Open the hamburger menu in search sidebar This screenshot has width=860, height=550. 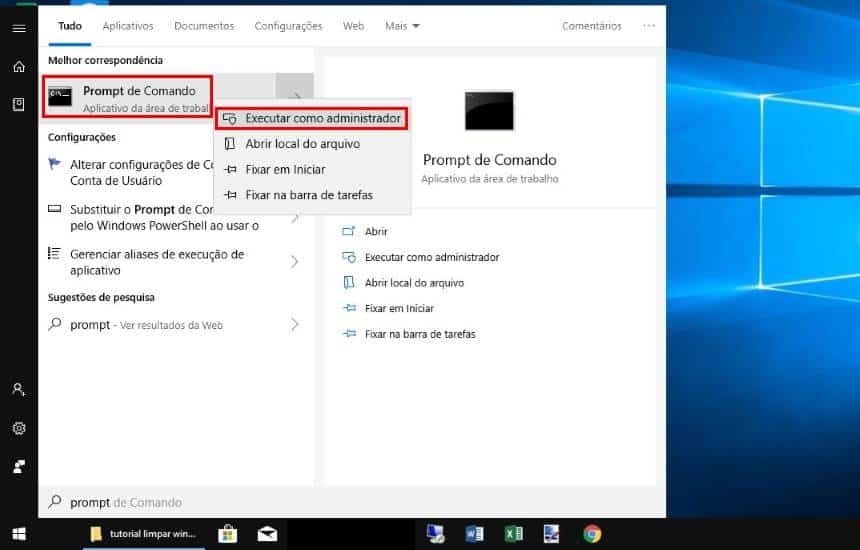[19, 29]
